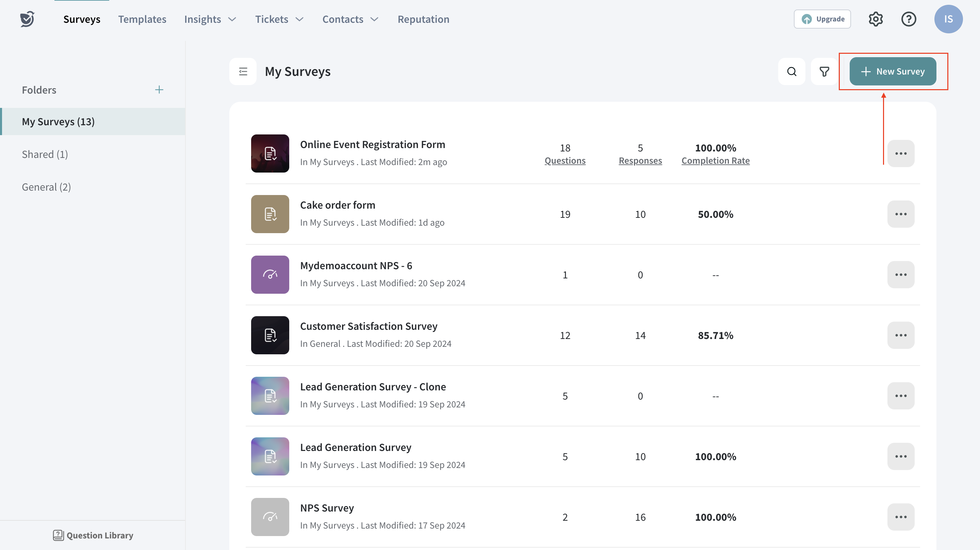Open the IS user avatar menu
Viewport: 980px width, 550px height.
[x=948, y=19]
